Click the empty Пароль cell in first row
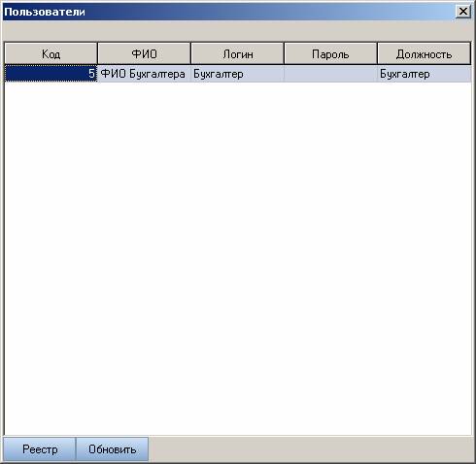 tap(330, 74)
